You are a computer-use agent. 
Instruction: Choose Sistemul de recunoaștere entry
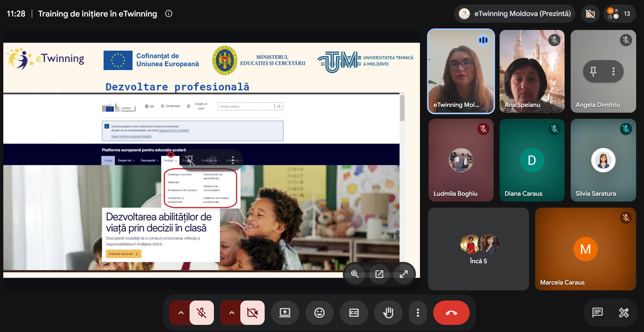point(212,188)
